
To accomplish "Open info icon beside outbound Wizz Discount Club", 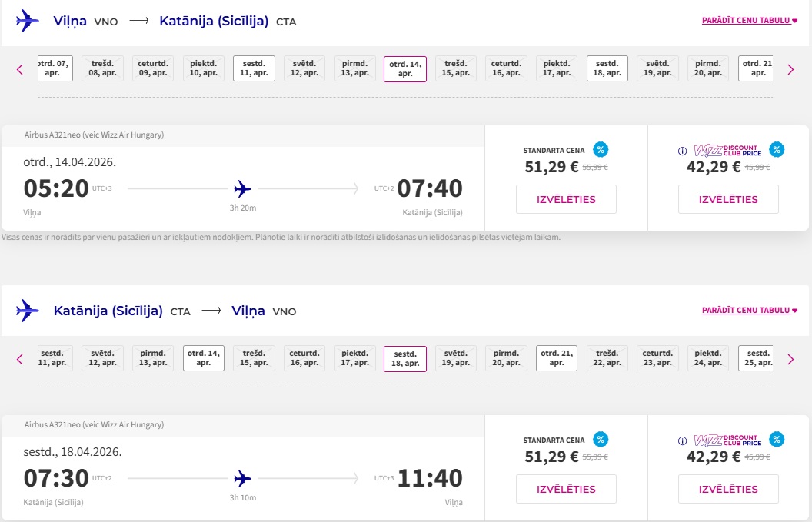I will [x=683, y=151].
